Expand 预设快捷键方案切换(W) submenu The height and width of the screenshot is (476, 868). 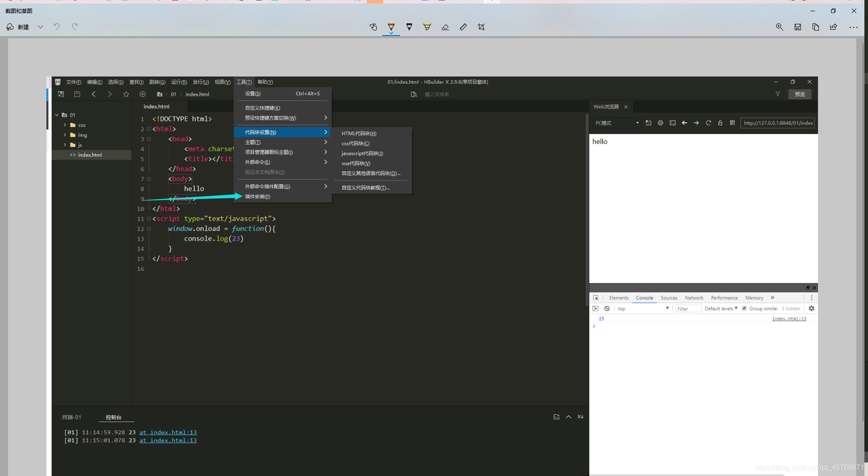pyautogui.click(x=282, y=118)
